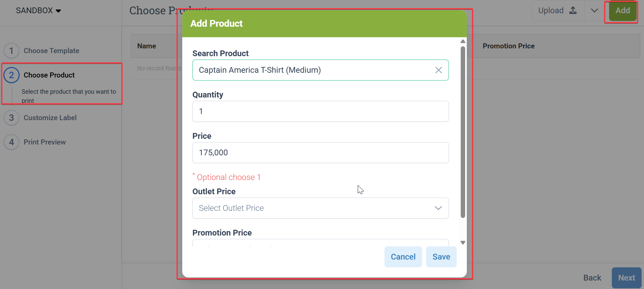Clear the Search Product field with X
644x289 pixels.
(438, 70)
